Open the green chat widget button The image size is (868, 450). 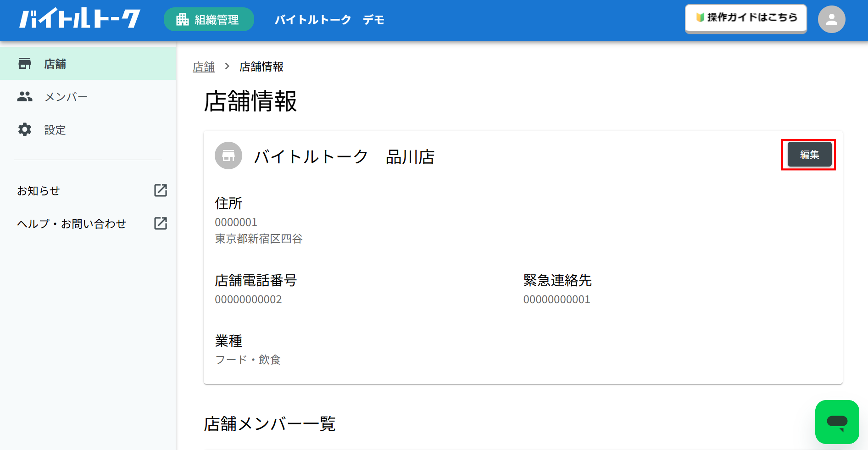[837, 422]
